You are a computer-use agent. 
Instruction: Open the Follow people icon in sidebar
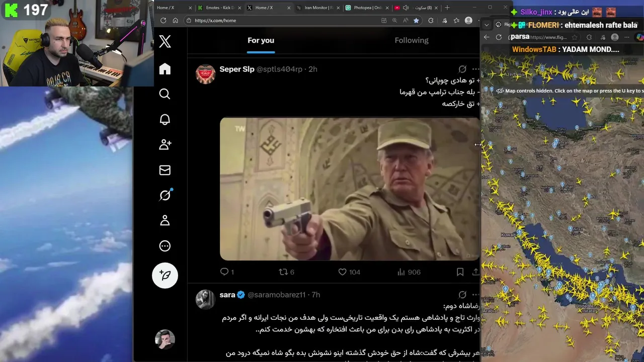point(165,145)
